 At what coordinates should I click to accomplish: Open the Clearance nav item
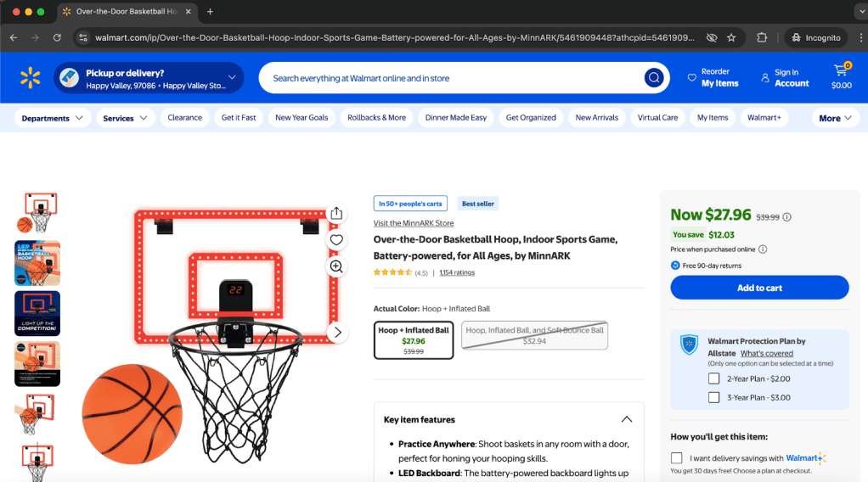tap(185, 118)
